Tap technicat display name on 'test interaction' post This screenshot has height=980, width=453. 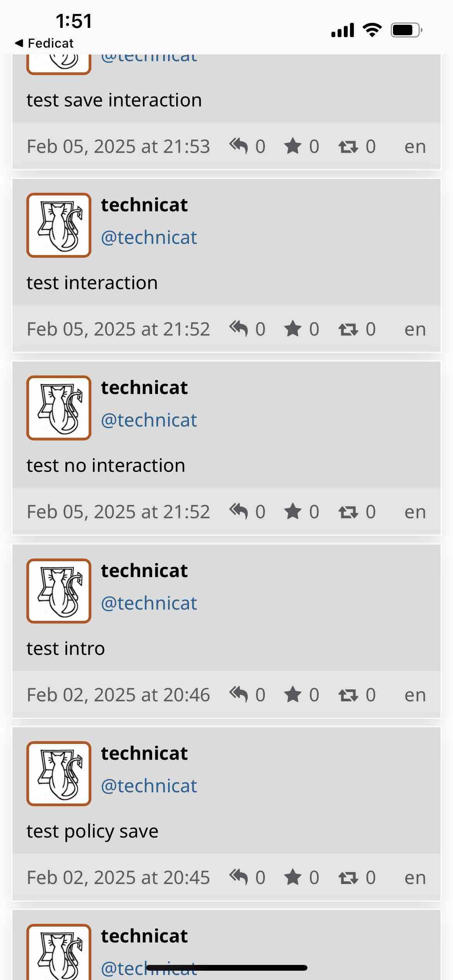pyautogui.click(x=144, y=205)
